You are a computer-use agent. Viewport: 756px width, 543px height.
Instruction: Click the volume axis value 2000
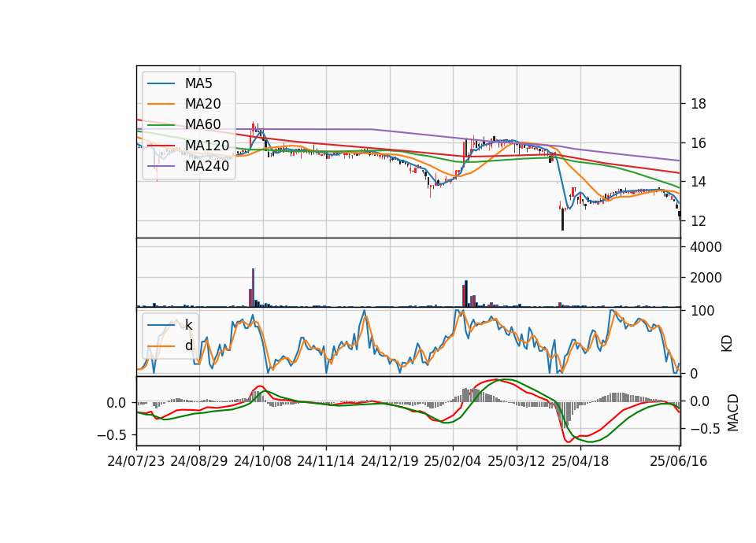tap(706, 278)
